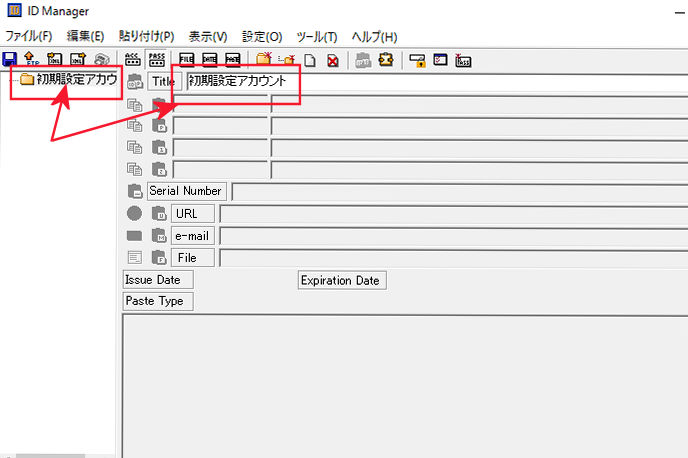Open the 設定(O) menu

tap(262, 36)
